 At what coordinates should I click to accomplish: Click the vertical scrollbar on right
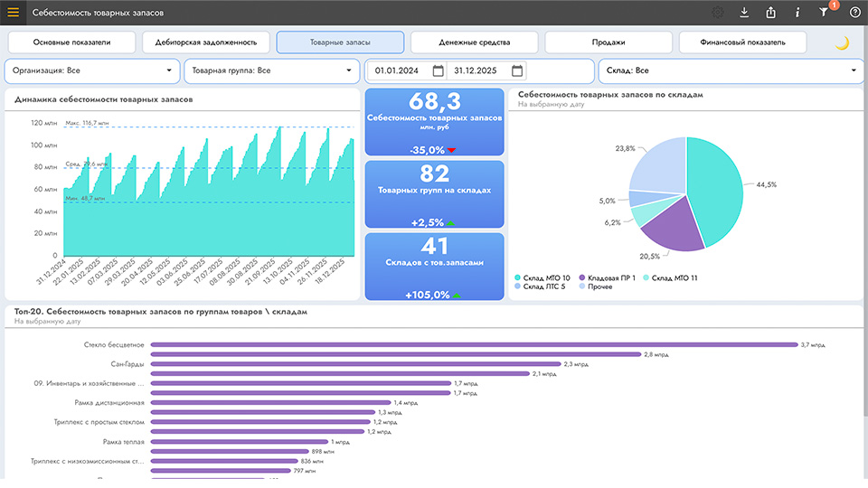[x=865, y=221]
